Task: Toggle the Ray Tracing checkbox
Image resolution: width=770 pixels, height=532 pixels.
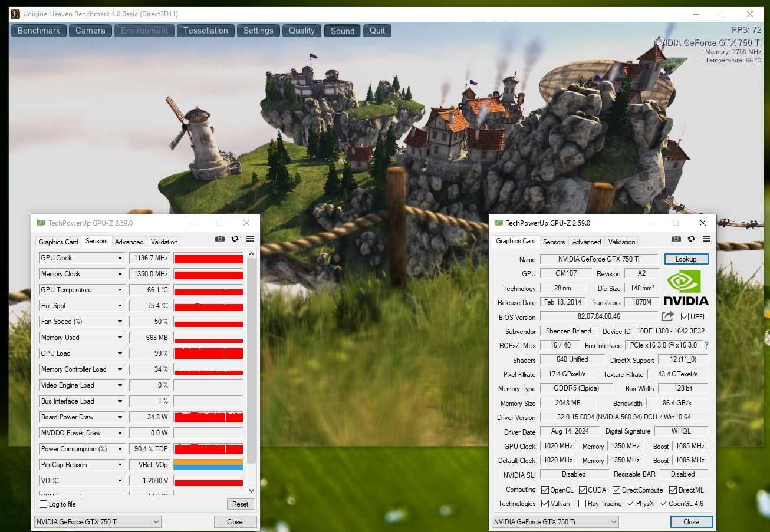Action: click(x=582, y=504)
